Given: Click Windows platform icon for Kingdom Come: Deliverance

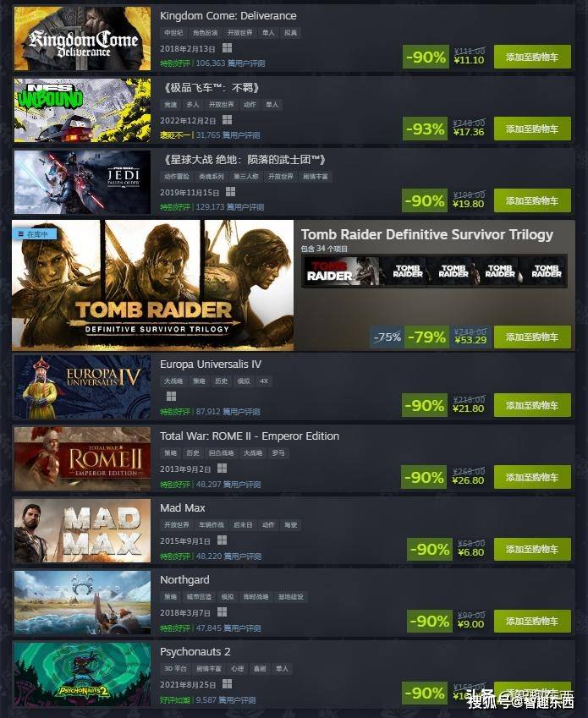Looking at the screenshot, I should click(x=227, y=48).
